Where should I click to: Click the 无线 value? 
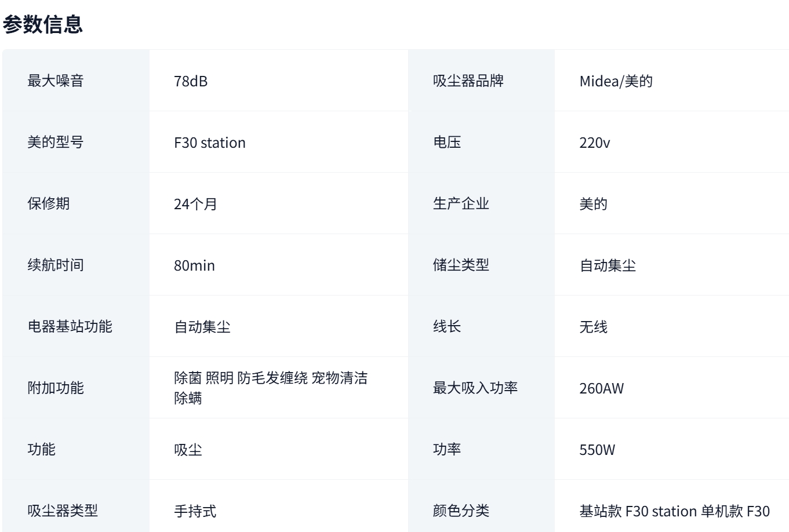click(x=594, y=327)
